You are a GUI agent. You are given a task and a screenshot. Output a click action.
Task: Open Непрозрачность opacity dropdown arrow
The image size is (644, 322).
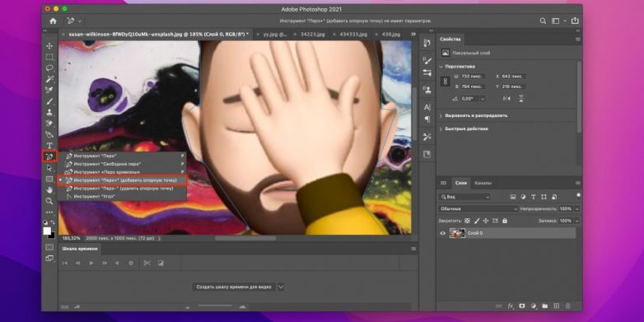(x=577, y=209)
